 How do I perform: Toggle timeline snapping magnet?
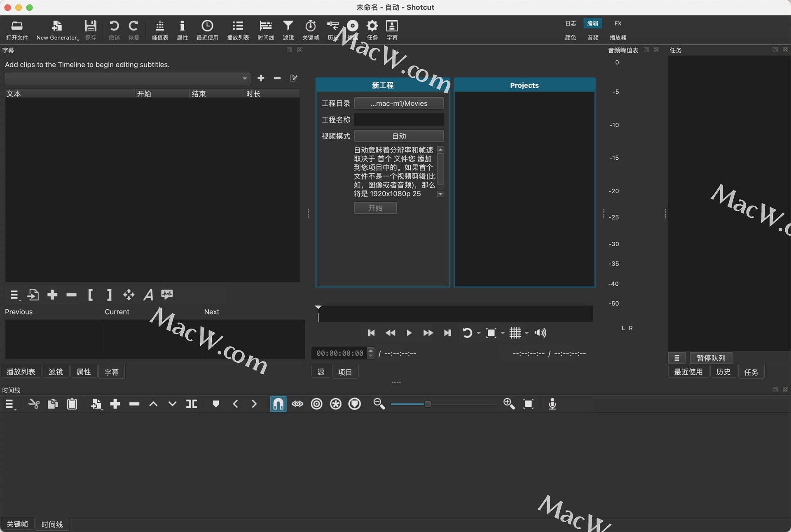click(x=278, y=404)
